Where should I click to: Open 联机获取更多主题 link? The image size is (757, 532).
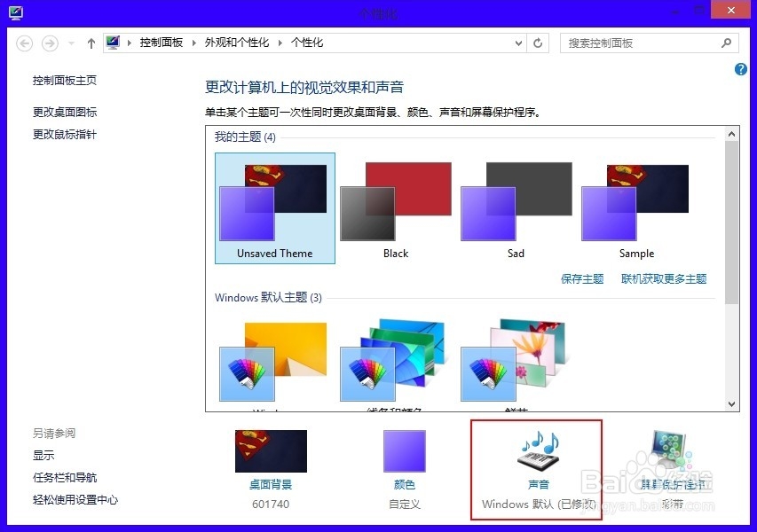click(x=665, y=279)
